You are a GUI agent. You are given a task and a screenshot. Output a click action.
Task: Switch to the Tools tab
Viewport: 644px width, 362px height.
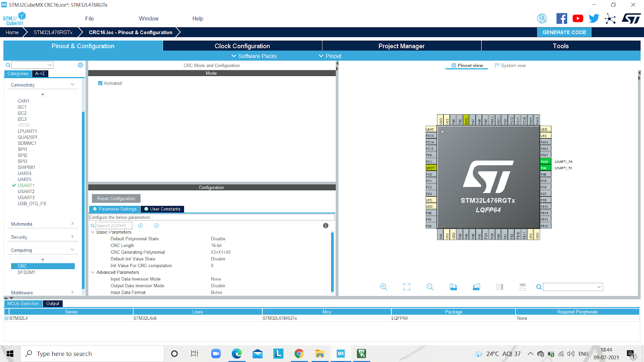pyautogui.click(x=561, y=46)
